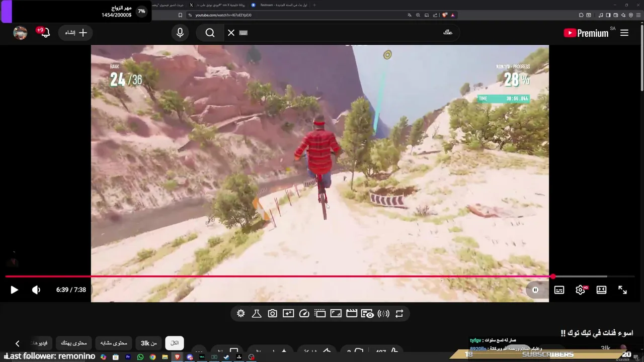Select the 'الكل' filter chip
The width and height of the screenshot is (644, 362).
coord(175,343)
